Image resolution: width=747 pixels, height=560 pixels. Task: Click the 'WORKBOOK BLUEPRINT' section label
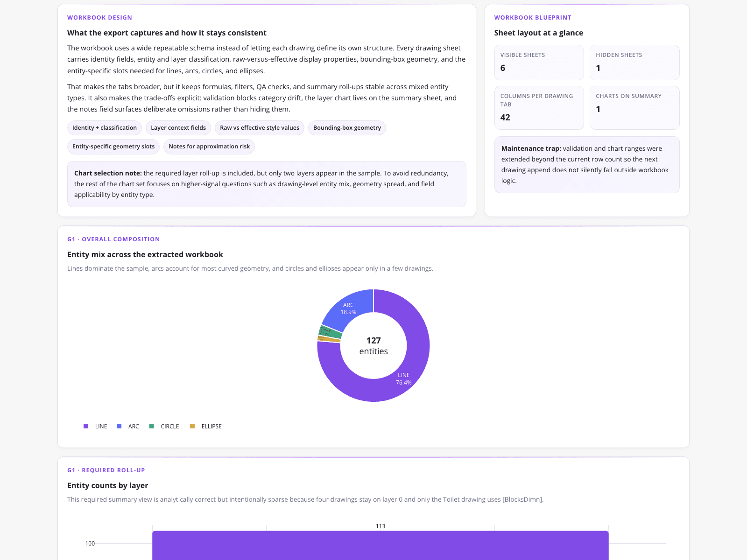pos(533,18)
